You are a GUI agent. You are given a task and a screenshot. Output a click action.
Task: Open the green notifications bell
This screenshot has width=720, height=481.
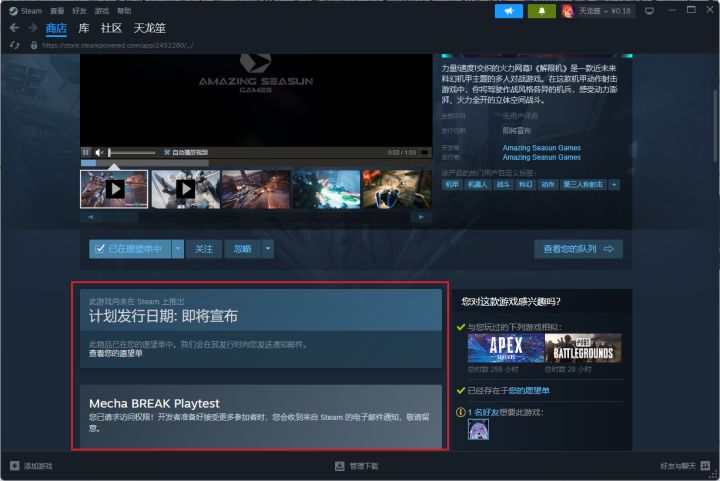pyautogui.click(x=541, y=11)
